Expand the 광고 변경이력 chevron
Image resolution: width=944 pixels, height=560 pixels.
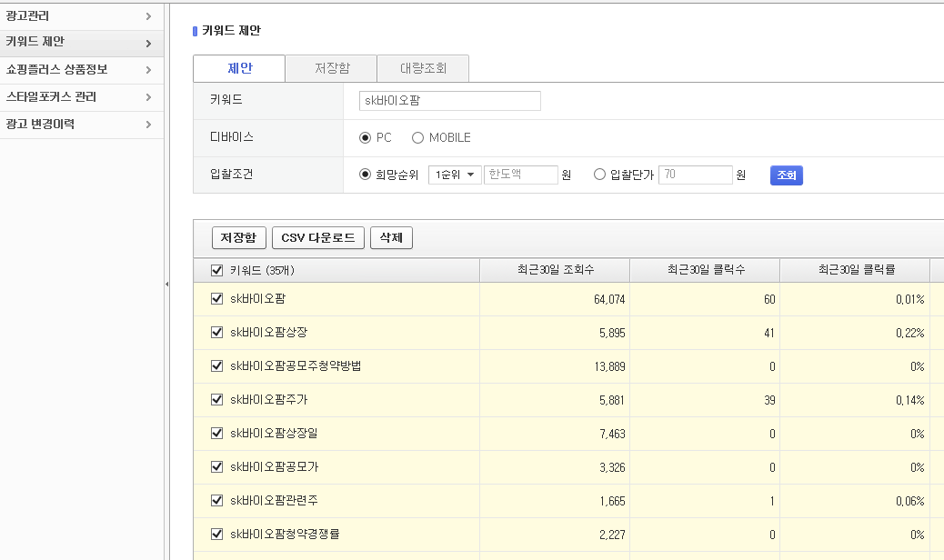point(148,125)
